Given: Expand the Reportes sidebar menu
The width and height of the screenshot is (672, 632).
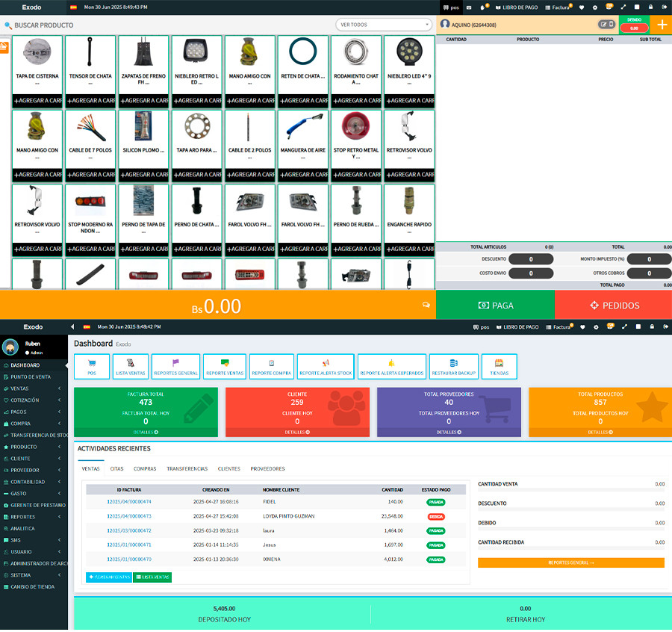Looking at the screenshot, I should 34,517.
